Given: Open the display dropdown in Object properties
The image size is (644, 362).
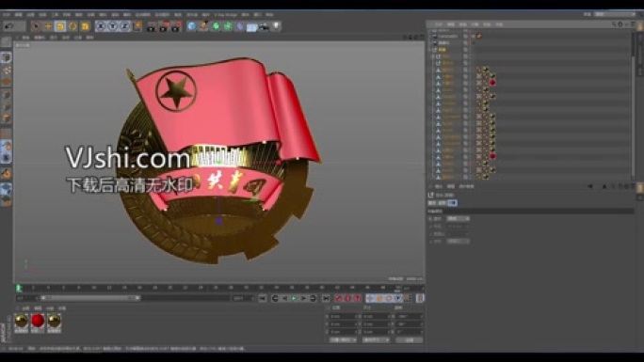Looking at the screenshot, I should [458, 218].
